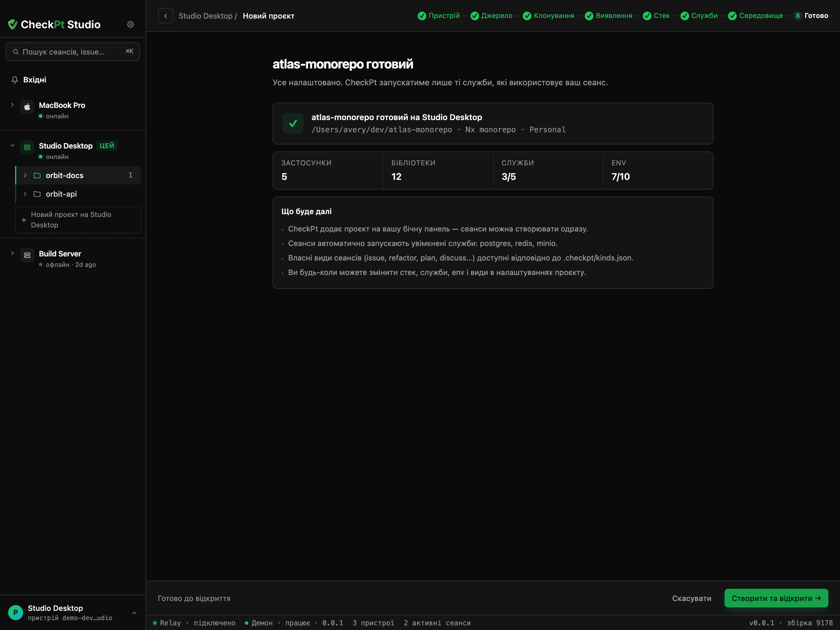840x630 pixels.
Task: Click the green server icon of Studio Desktop
Action: [x=27, y=148]
